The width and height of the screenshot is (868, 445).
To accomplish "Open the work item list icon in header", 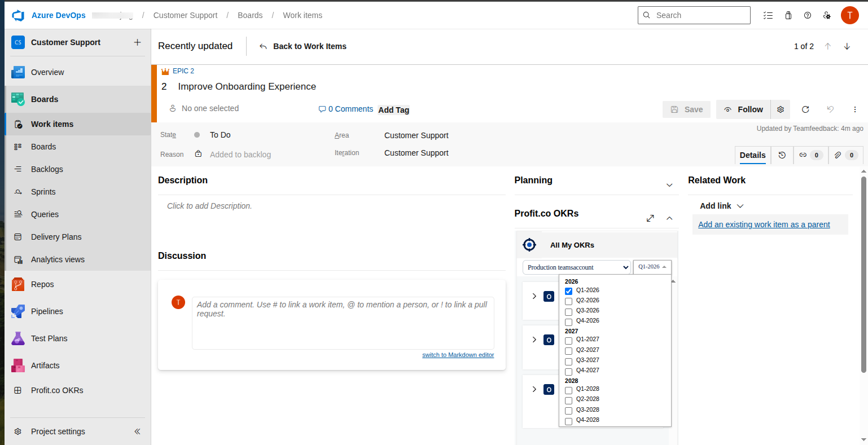I will click(768, 15).
